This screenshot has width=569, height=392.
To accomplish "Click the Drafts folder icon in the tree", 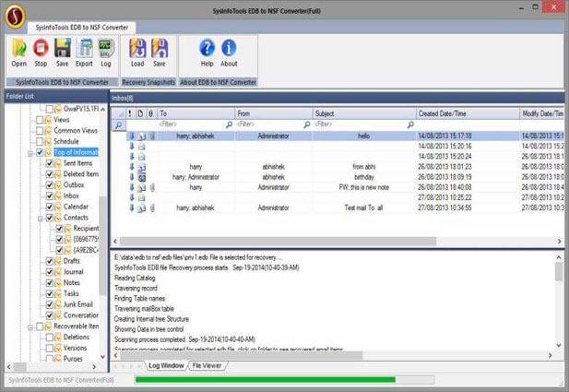I will pos(58,261).
